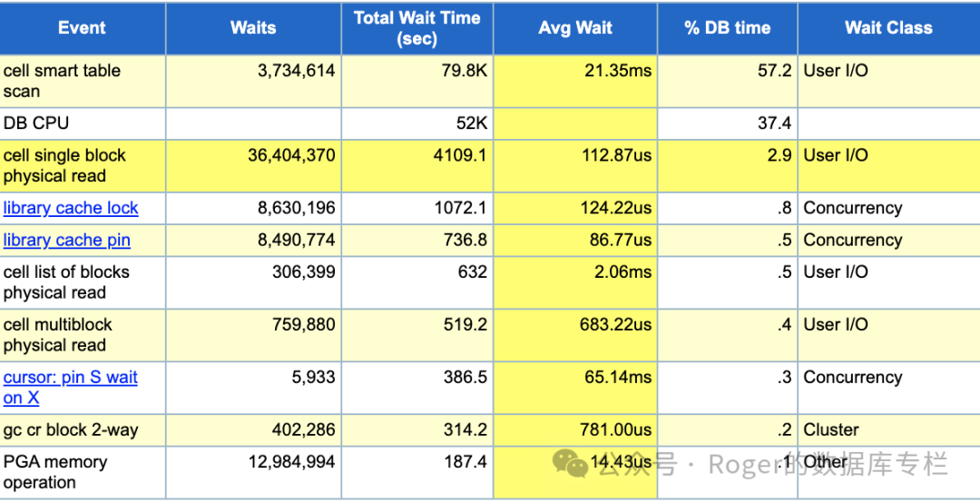The image size is (980, 503).
Task: Click average wait 683.22us
Action: 615,325
